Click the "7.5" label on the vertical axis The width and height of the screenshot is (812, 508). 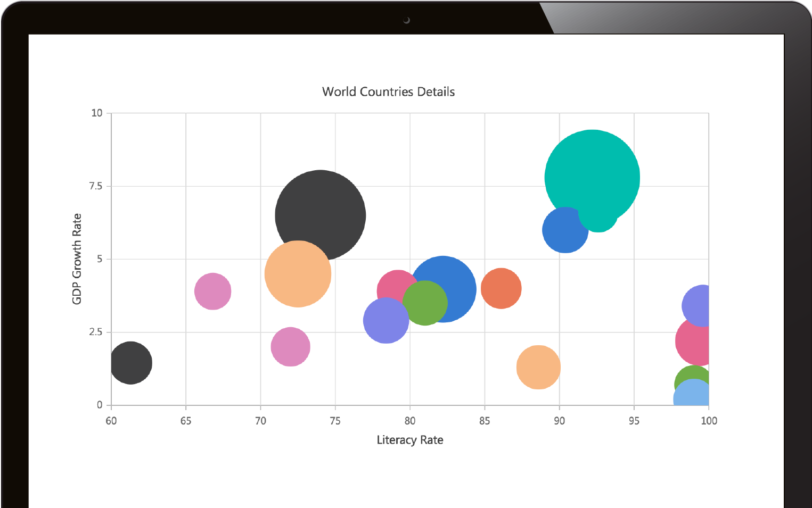click(96, 186)
